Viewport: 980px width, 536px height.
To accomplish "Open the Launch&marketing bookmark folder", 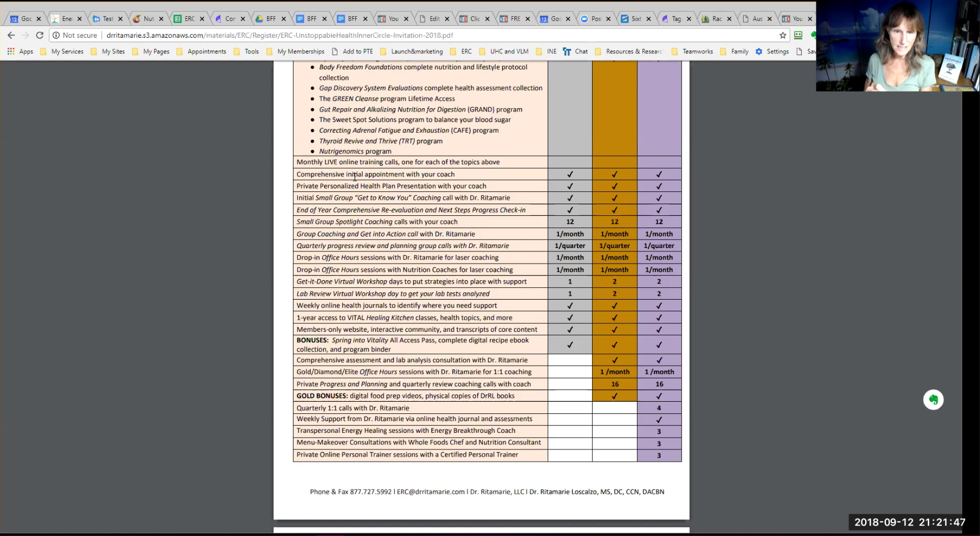I will (x=412, y=52).
